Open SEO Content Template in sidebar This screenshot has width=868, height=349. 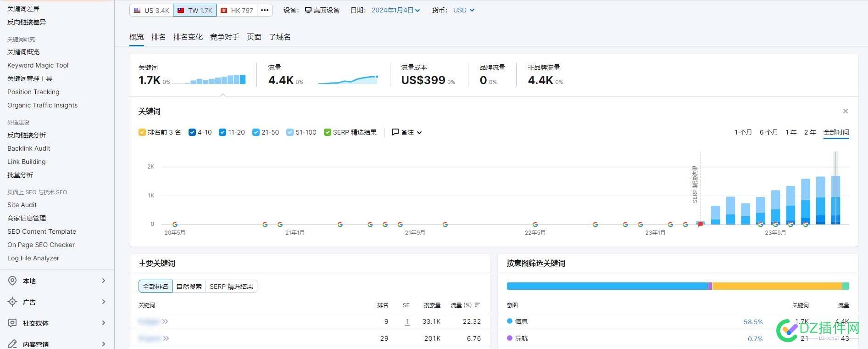coord(42,231)
